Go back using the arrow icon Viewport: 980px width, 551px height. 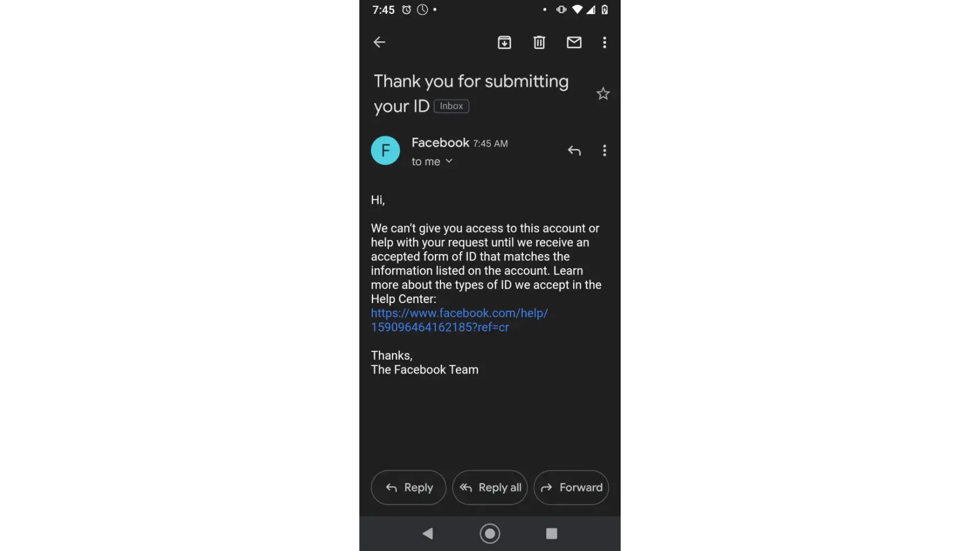coord(379,42)
